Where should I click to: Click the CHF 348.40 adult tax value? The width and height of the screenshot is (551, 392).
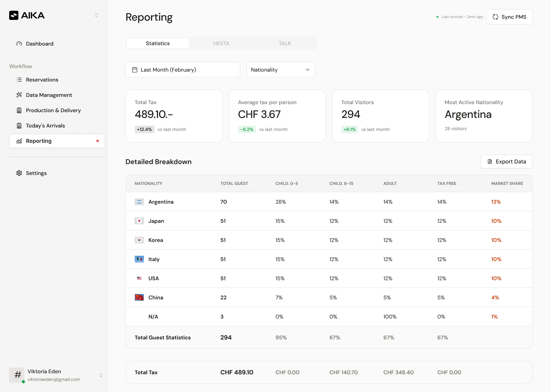(x=398, y=372)
